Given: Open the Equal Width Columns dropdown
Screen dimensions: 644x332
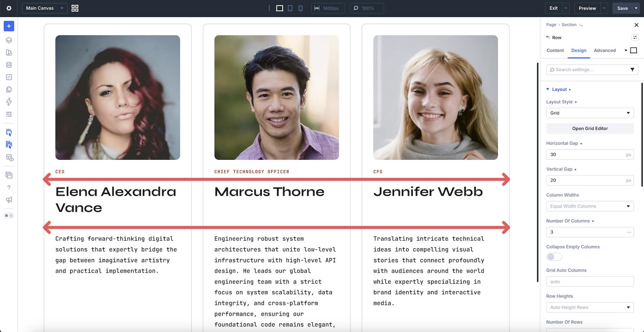Looking at the screenshot, I should (590, 206).
